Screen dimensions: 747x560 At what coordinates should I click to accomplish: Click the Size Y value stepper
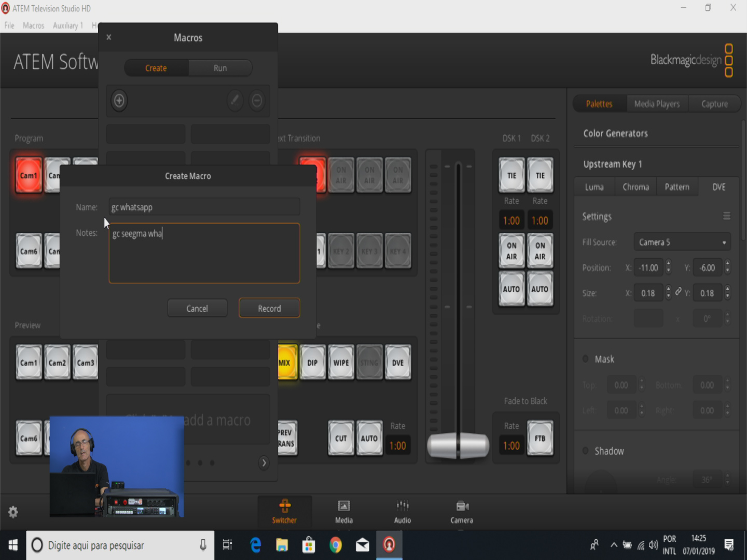pyautogui.click(x=727, y=293)
